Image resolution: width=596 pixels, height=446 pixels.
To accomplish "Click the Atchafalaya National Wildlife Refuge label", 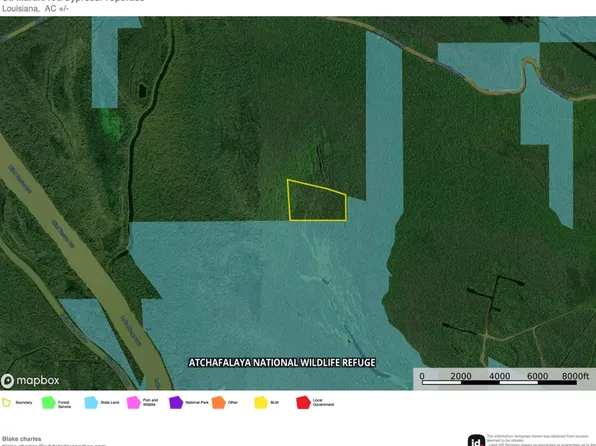I will click(282, 362).
